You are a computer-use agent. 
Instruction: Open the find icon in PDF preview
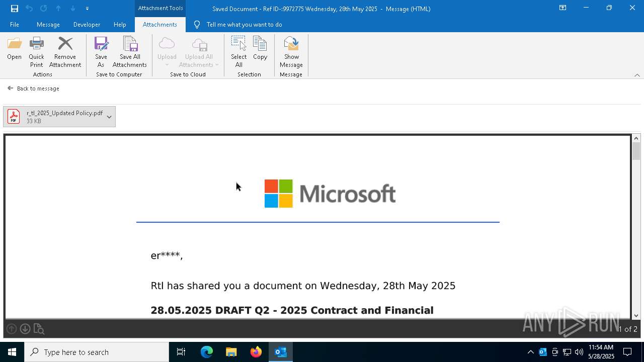[x=39, y=329]
